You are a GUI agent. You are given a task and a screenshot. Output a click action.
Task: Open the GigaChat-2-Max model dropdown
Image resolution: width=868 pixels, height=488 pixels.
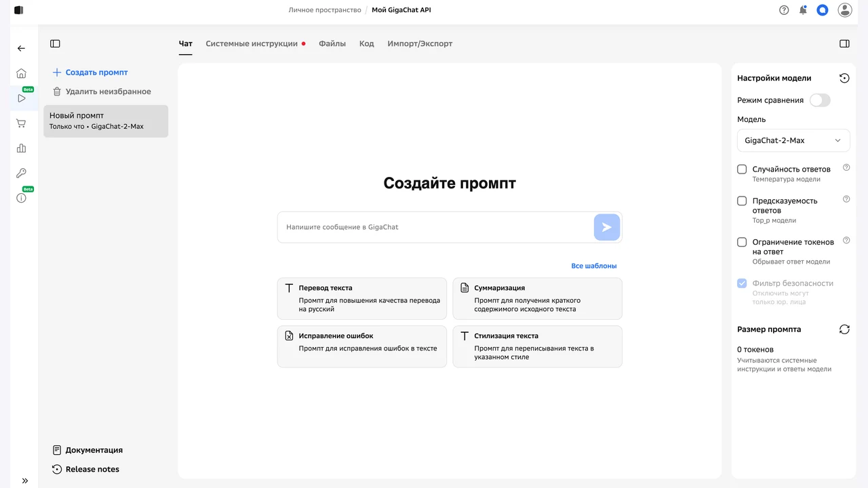[793, 140]
